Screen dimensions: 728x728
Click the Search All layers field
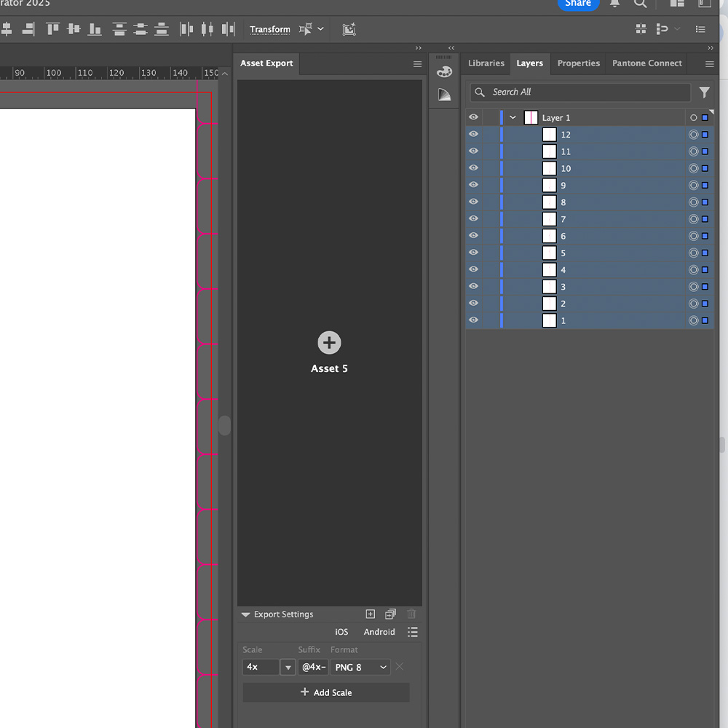pos(580,92)
